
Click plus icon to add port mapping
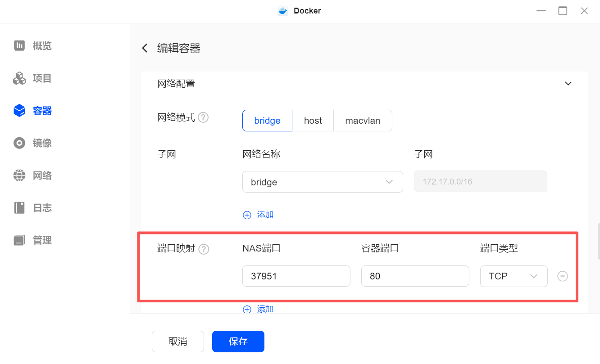tap(247, 309)
